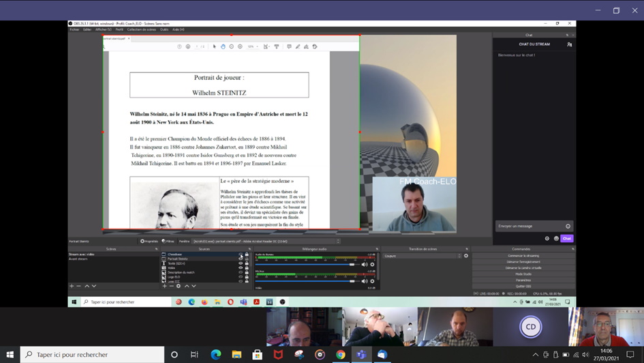Toggle visibility of Portrait Steinitz source
Screen dimensions: 644x363
coord(241,259)
